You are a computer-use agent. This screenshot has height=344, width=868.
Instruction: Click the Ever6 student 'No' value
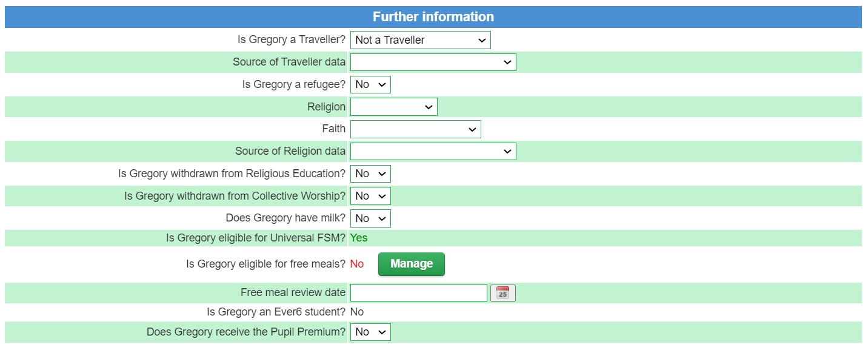(357, 312)
